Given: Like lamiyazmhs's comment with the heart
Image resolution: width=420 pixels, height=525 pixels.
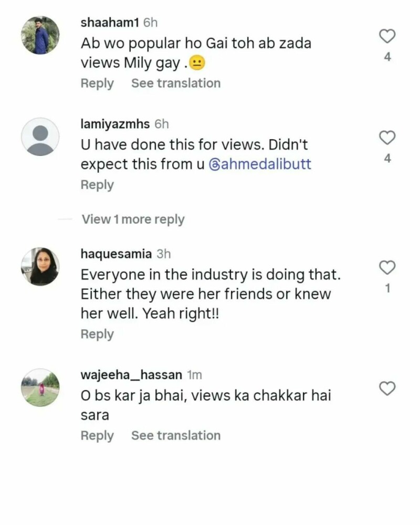Looking at the screenshot, I should click(x=387, y=138).
